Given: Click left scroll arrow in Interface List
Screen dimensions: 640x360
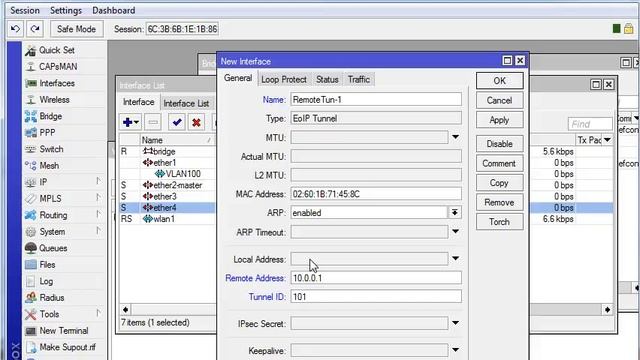Looking at the screenshot, I should pyautogui.click(x=125, y=309).
